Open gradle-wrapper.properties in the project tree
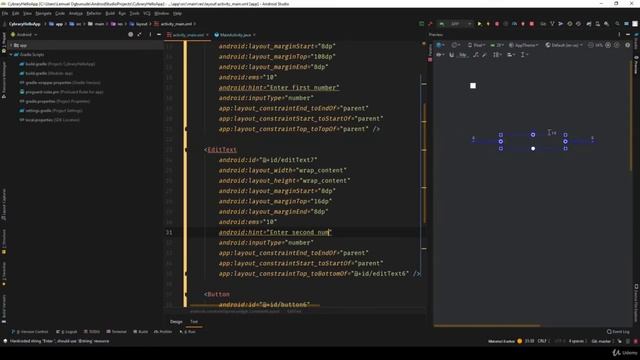The image size is (640, 360). (60, 83)
